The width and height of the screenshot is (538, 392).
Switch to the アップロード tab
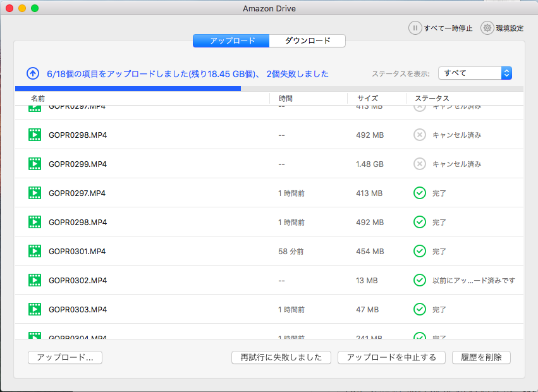coord(231,41)
